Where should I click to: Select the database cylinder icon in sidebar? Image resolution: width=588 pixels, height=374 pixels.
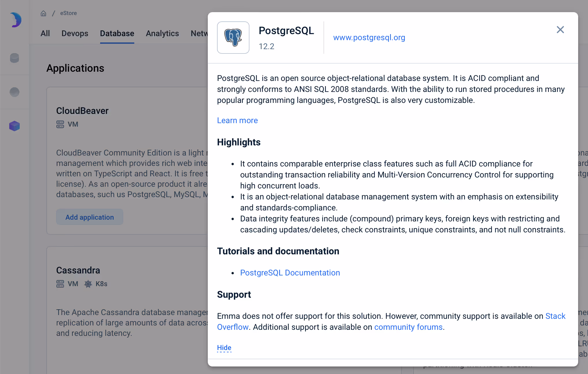point(14,58)
